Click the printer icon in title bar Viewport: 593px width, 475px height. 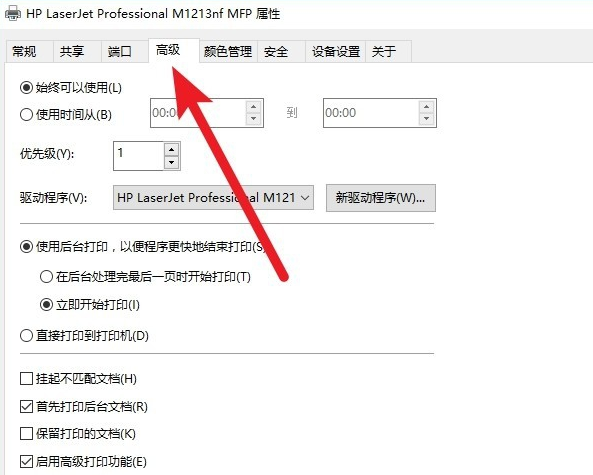(x=12, y=14)
